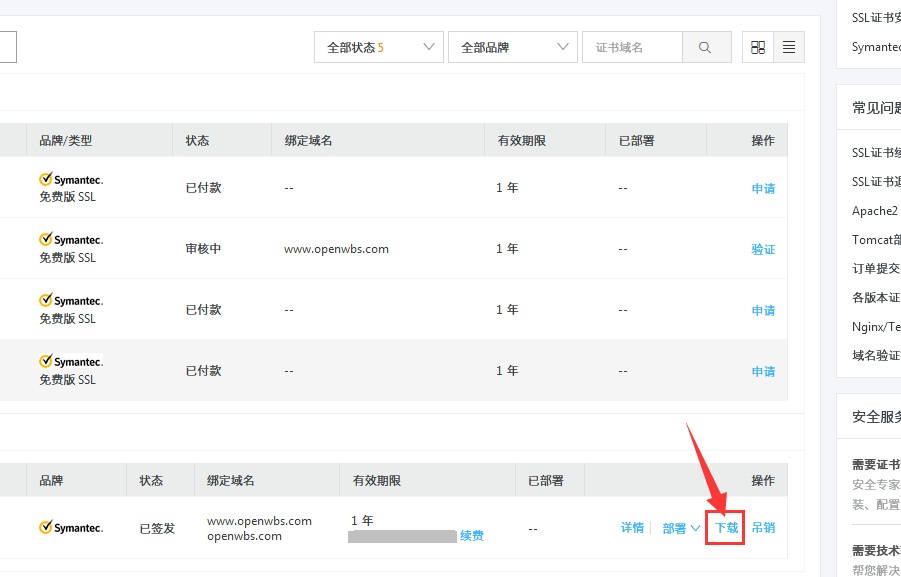Open the Apache2 guide in the sidebar
The width and height of the screenshot is (901, 577).
coord(874,210)
